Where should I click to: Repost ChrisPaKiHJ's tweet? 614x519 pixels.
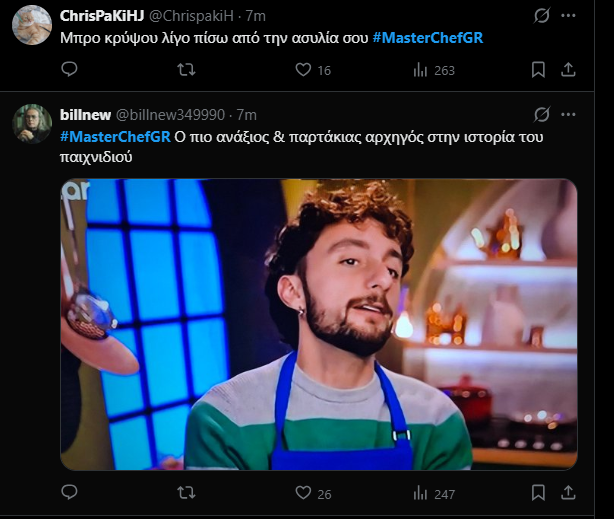[x=186, y=70]
